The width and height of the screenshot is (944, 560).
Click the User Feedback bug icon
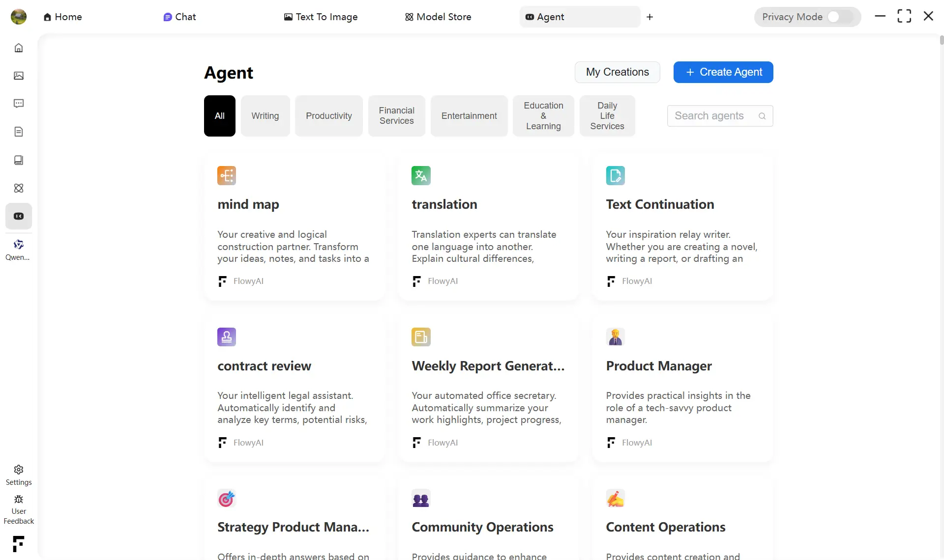(19, 500)
